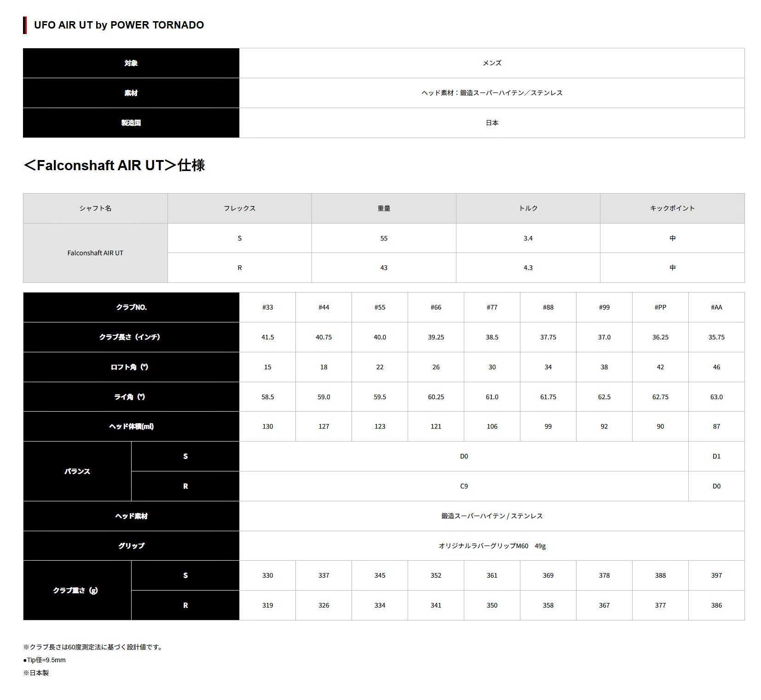This screenshot has width=761, height=700.
Task: Click club number "#44"
Action: pos(324,307)
